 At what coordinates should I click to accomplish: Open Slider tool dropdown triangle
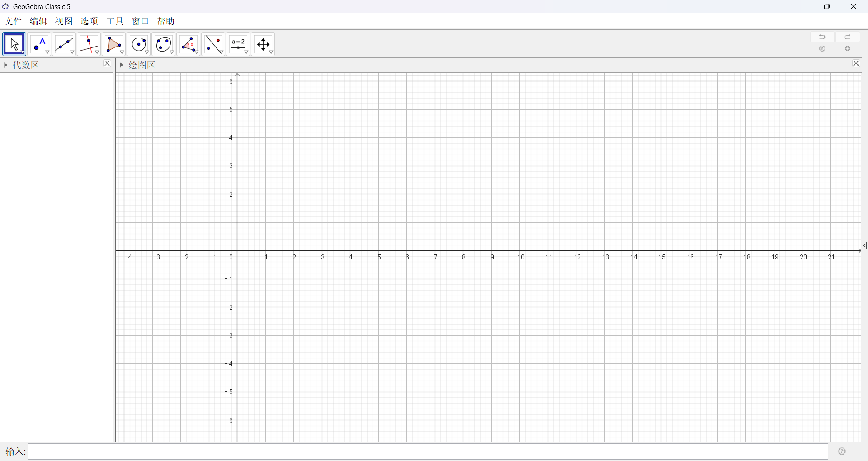246,52
